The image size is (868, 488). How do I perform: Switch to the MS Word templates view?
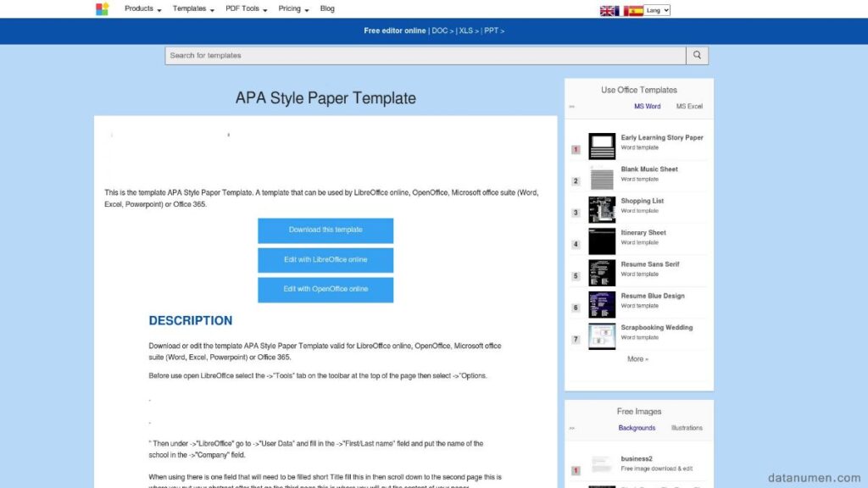(x=647, y=106)
